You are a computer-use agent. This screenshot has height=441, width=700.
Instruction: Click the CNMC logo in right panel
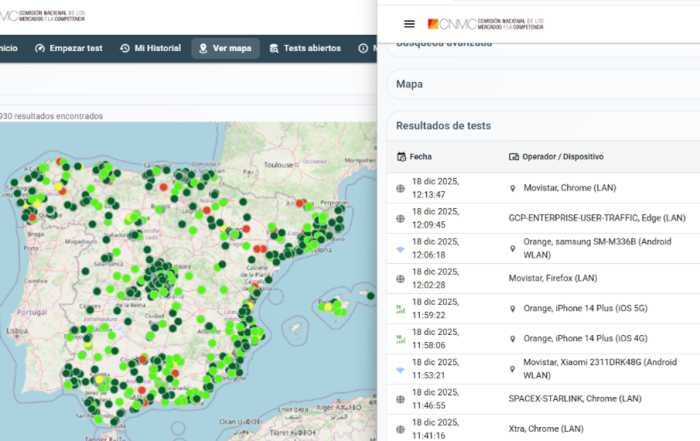point(485,24)
